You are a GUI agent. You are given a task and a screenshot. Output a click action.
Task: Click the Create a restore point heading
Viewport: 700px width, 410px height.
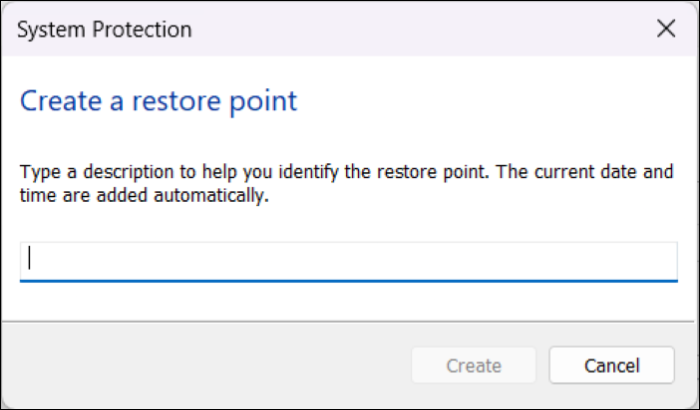coord(158,101)
